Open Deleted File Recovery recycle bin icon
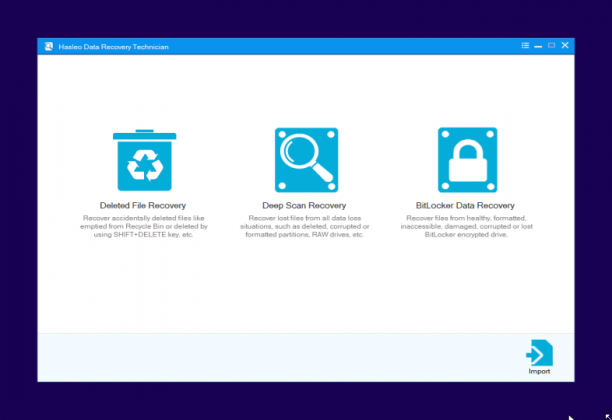 (x=144, y=160)
